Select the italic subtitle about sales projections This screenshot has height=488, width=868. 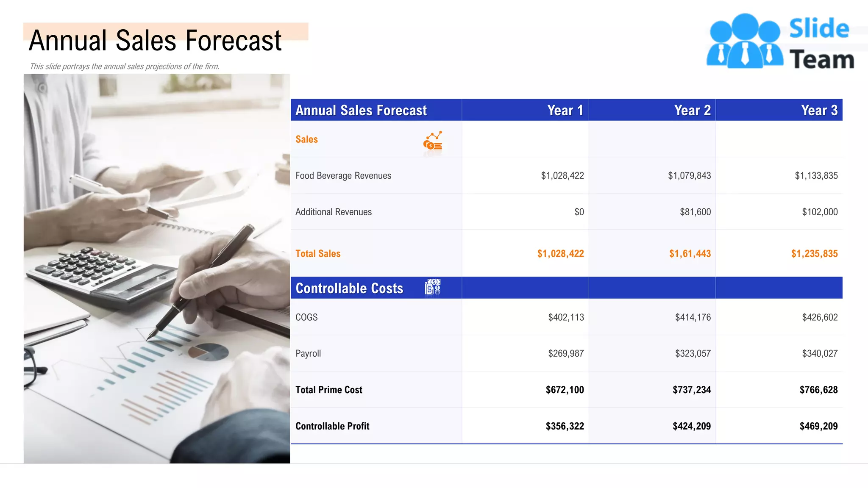point(125,67)
